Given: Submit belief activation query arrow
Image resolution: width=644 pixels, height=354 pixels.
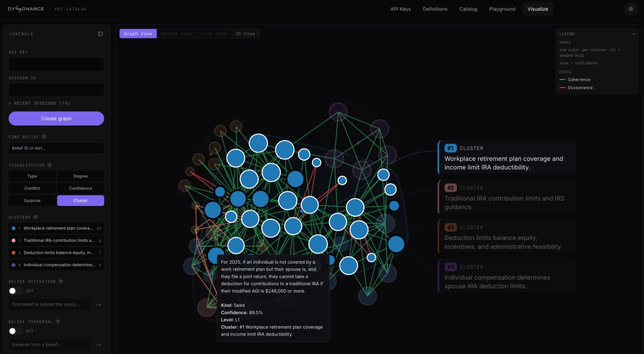Looking at the screenshot, I should pyautogui.click(x=99, y=305).
